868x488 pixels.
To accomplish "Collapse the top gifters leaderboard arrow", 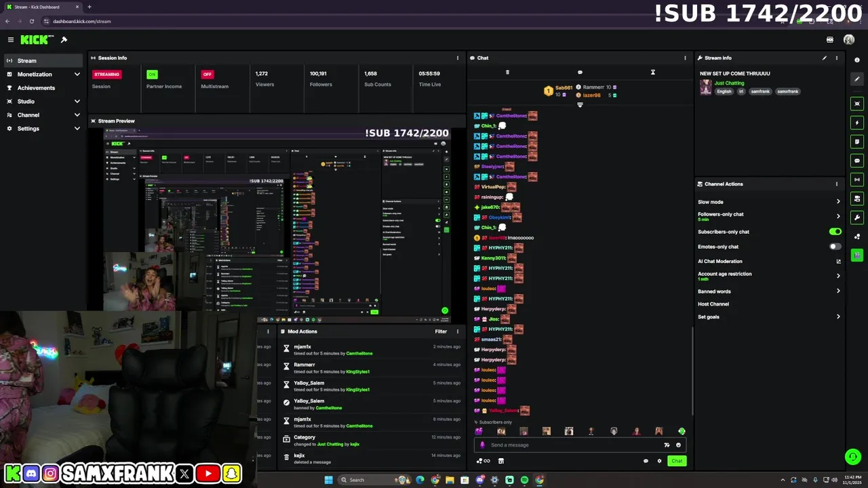I will pyautogui.click(x=580, y=104).
